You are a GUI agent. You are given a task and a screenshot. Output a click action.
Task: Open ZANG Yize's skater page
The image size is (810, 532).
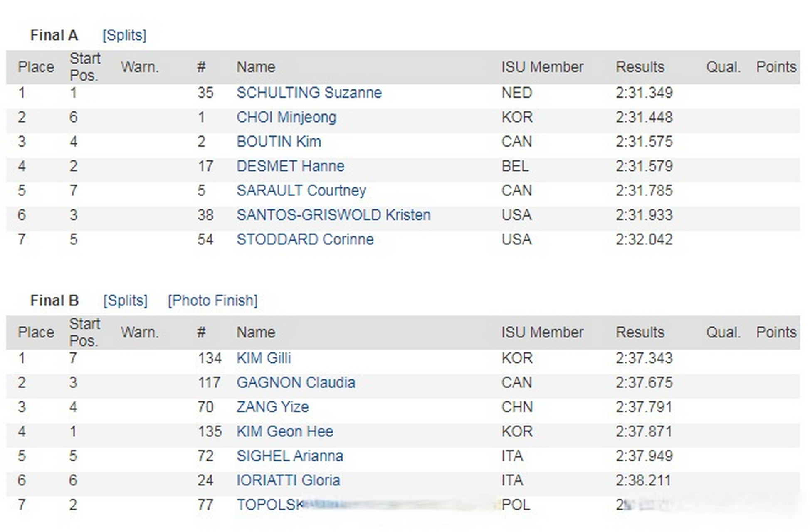(x=272, y=407)
